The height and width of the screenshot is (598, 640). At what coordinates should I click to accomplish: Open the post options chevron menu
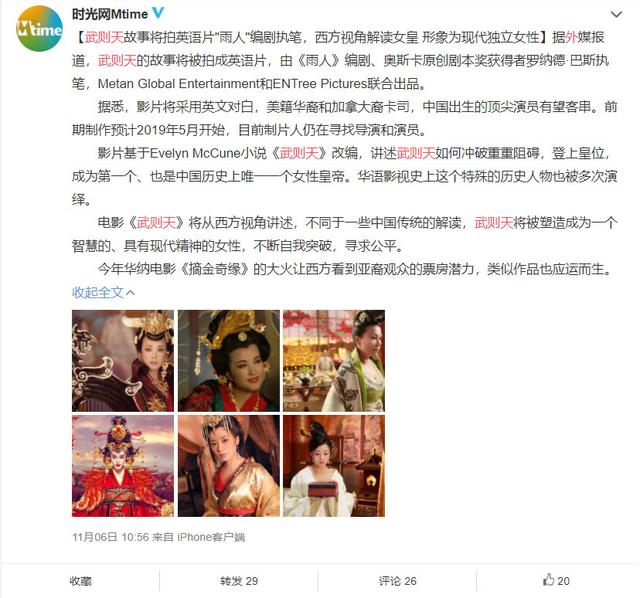(x=616, y=15)
